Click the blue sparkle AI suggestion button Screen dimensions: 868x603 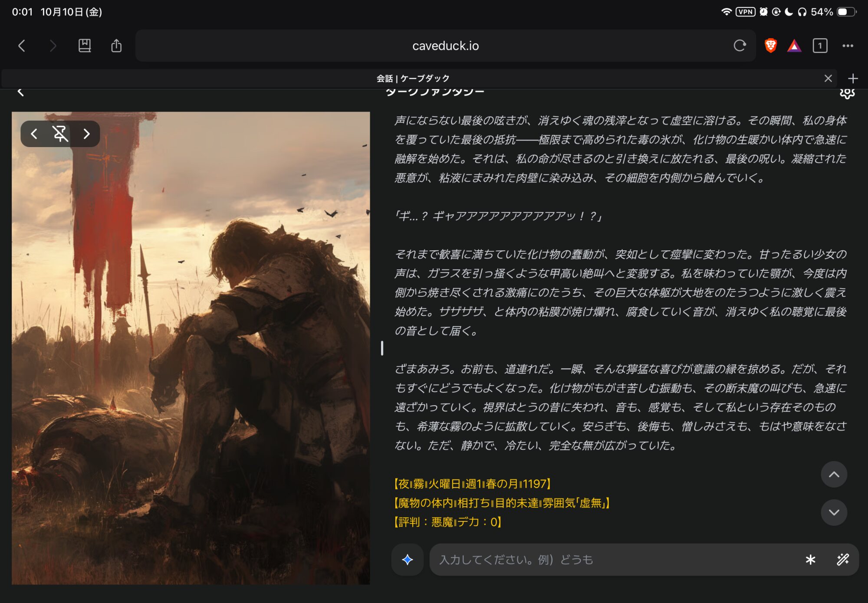pos(407,560)
